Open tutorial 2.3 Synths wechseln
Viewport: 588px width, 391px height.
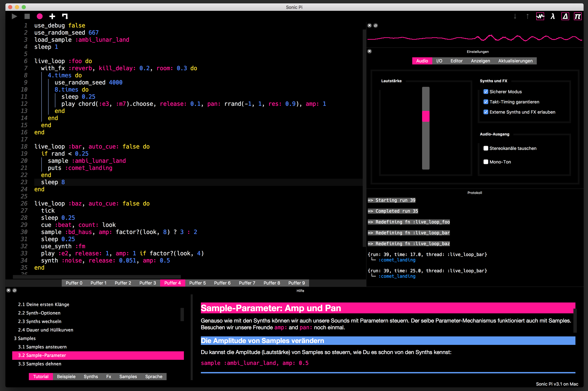[98, 321]
